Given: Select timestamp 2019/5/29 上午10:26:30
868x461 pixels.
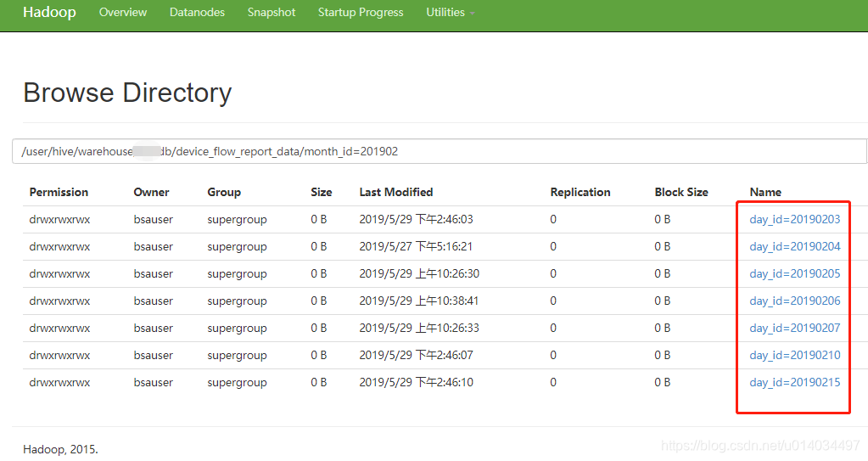Looking at the screenshot, I should [x=419, y=273].
